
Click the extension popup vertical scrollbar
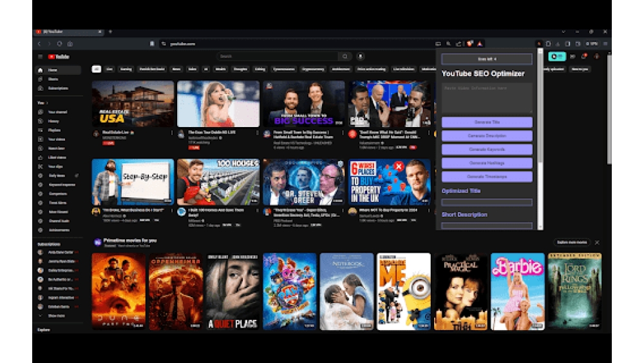tap(540, 139)
